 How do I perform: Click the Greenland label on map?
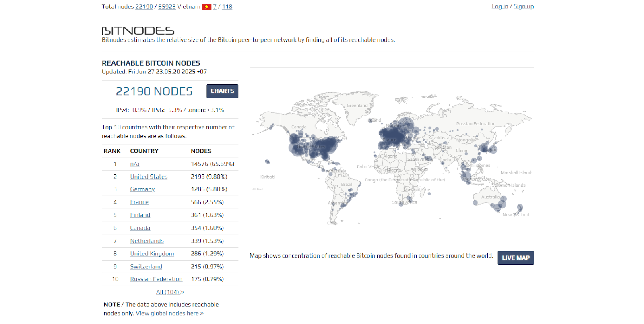click(357, 106)
